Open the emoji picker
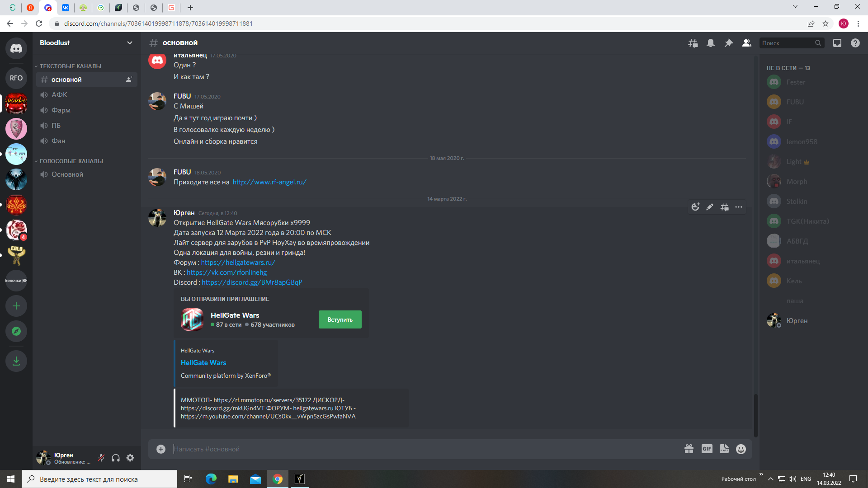Screen dimensions: 868x488 pyautogui.click(x=741, y=449)
